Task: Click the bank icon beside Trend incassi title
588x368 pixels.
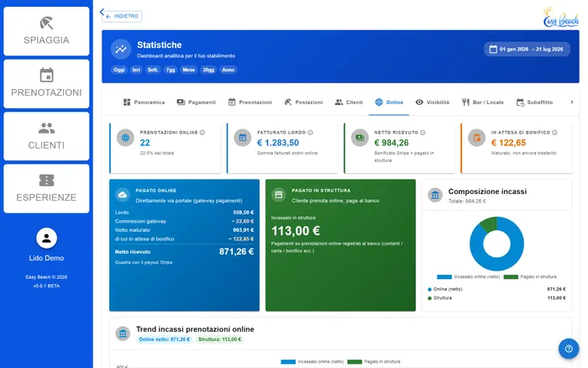Action: (123, 333)
